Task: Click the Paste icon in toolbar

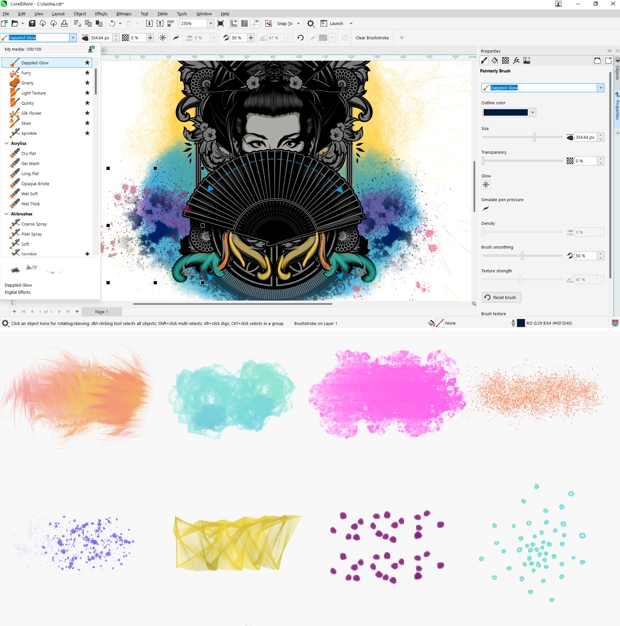Action: coord(99,24)
